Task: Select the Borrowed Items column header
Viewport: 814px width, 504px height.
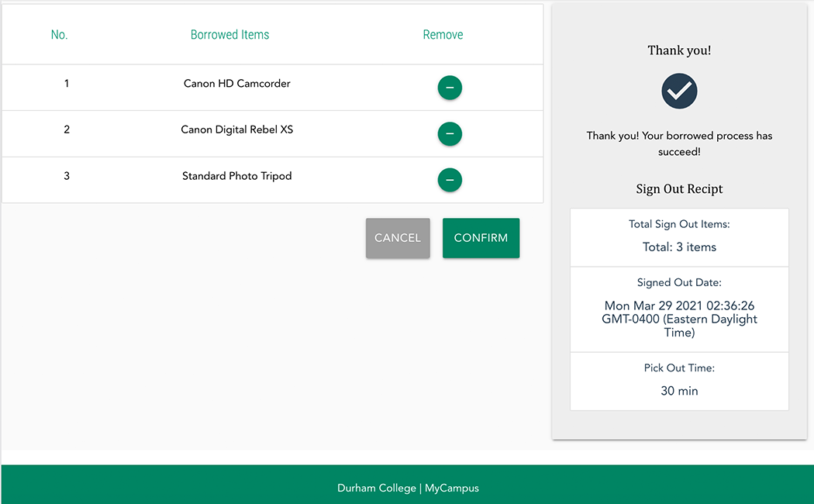Action: tap(229, 34)
